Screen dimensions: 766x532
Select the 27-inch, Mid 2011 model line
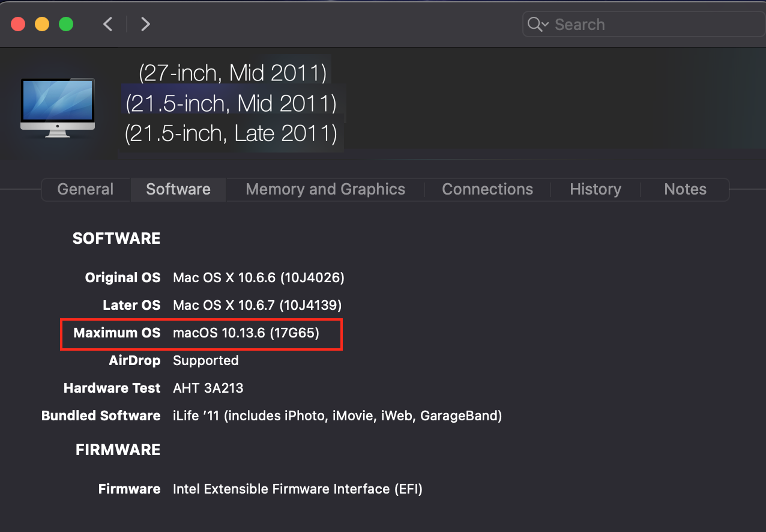(233, 73)
